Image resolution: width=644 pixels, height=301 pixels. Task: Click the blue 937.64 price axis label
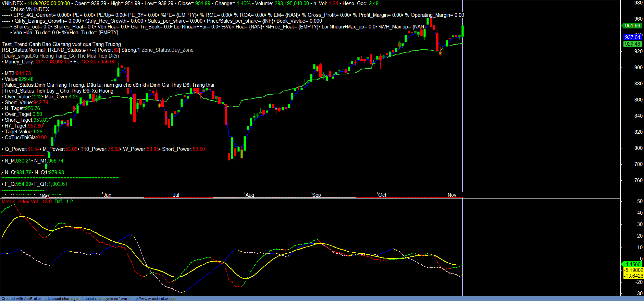(x=632, y=37)
